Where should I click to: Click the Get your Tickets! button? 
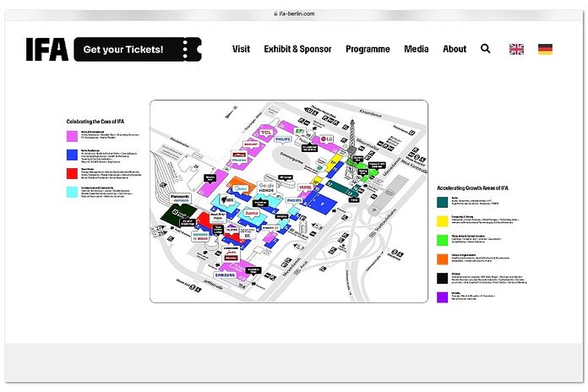click(138, 49)
